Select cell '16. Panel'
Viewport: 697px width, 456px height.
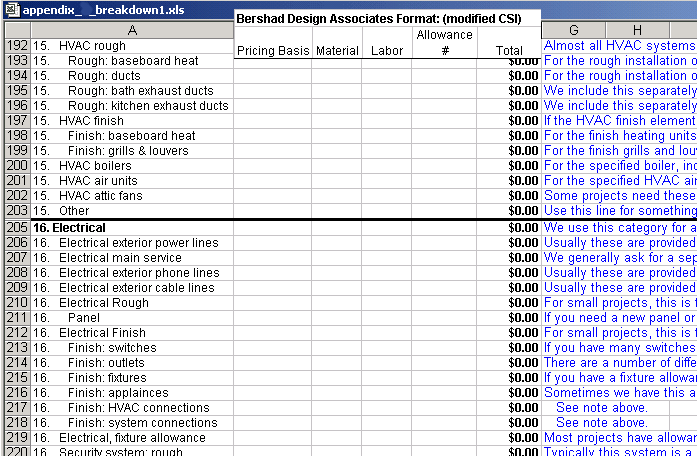pyautogui.click(x=132, y=318)
